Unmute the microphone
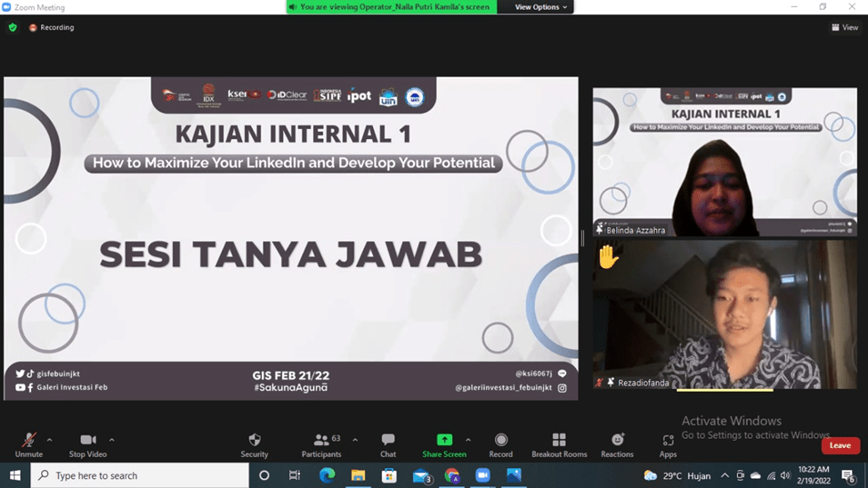This screenshot has height=488, width=868. [x=28, y=441]
